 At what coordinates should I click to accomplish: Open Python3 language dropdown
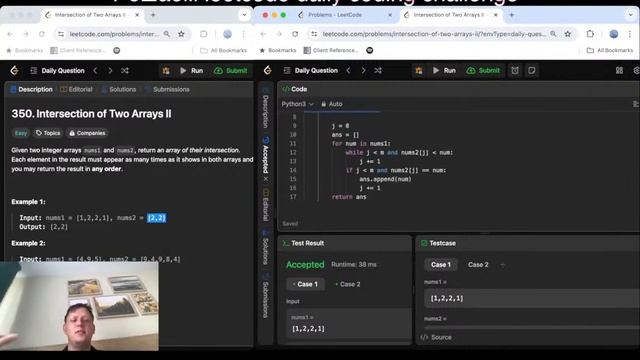(x=298, y=104)
